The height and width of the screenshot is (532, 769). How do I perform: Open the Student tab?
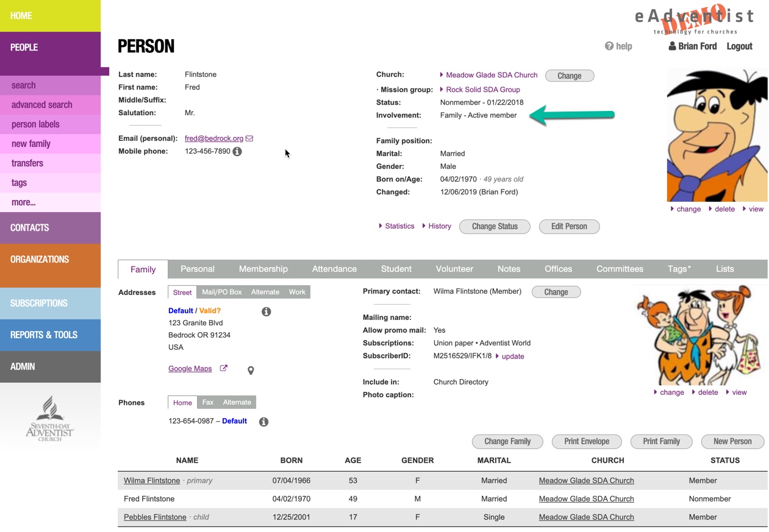click(396, 269)
